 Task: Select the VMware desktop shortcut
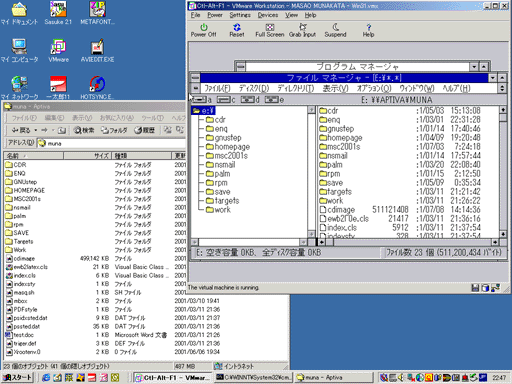(x=58, y=51)
